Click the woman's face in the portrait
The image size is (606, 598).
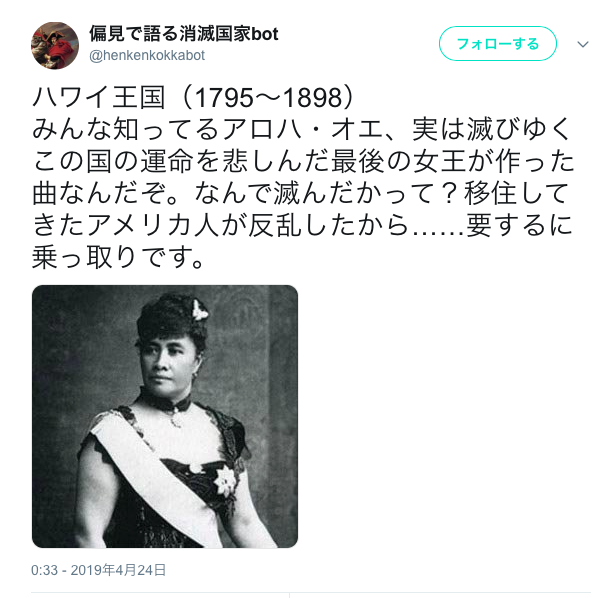(x=166, y=365)
